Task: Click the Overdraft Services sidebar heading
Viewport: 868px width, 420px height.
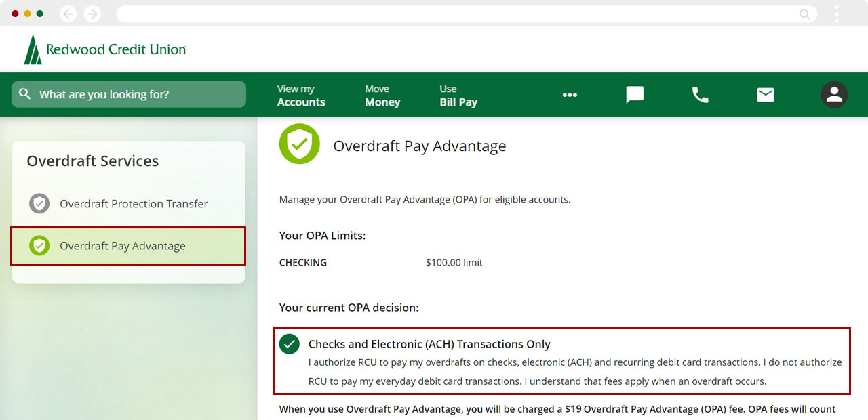Action: point(93,161)
